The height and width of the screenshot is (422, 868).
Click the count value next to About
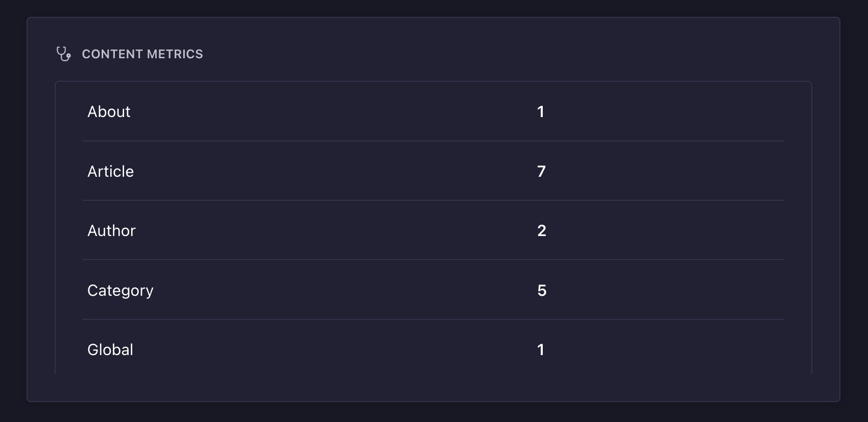[541, 112]
